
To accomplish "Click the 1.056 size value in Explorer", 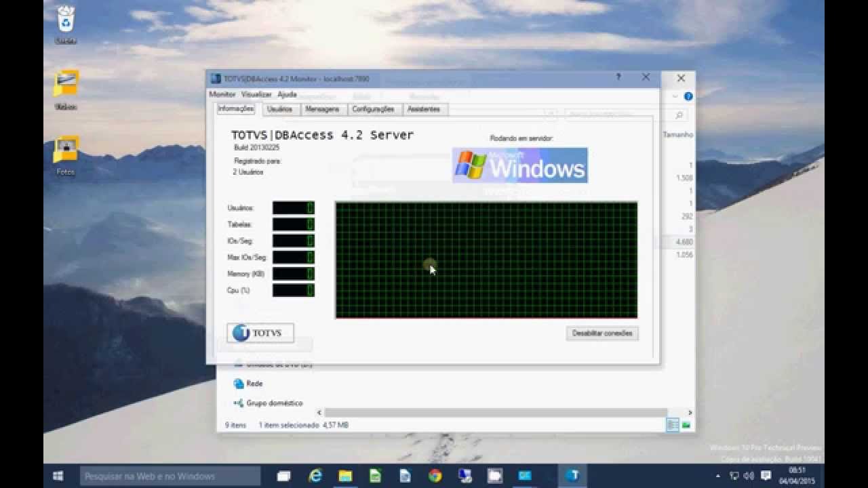I will click(684, 255).
